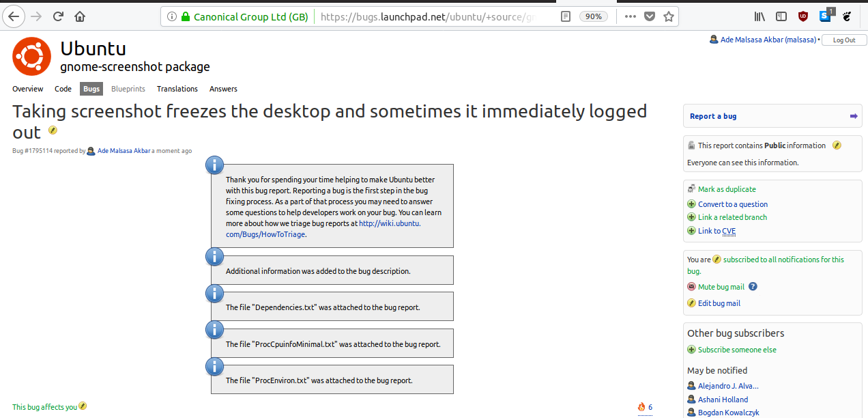Open reporter Ade Malsasa Akbar profile link
Viewport: 868px width, 418px height.
pyautogui.click(x=124, y=151)
